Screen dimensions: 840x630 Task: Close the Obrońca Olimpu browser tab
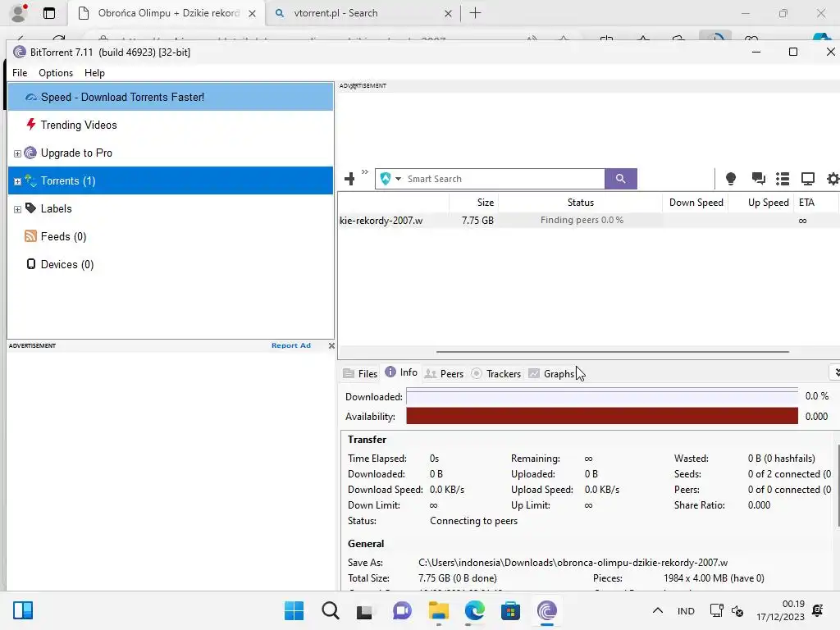click(x=252, y=13)
